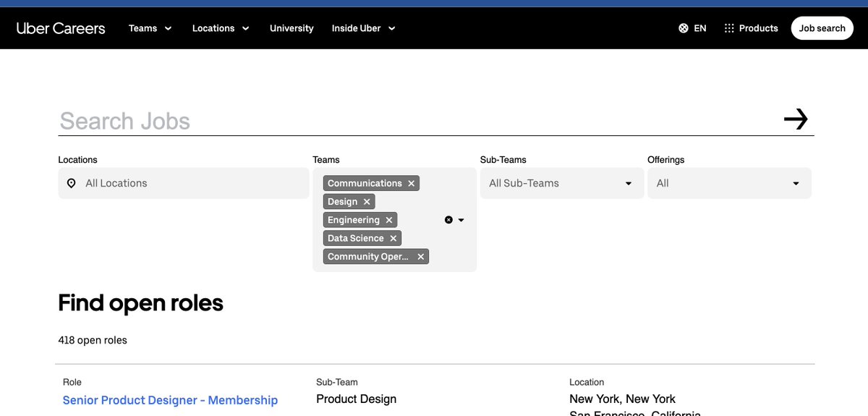Remove the Engineering team tag
The image size is (868, 416).
389,220
